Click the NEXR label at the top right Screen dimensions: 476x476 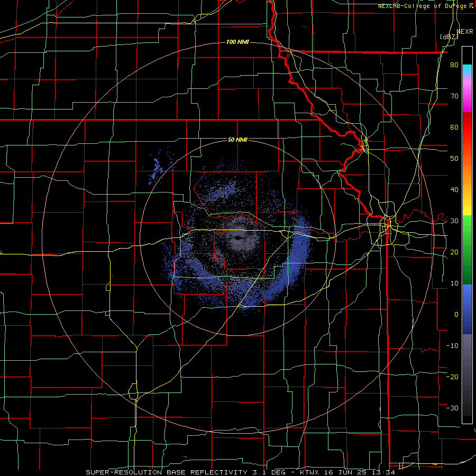click(465, 32)
